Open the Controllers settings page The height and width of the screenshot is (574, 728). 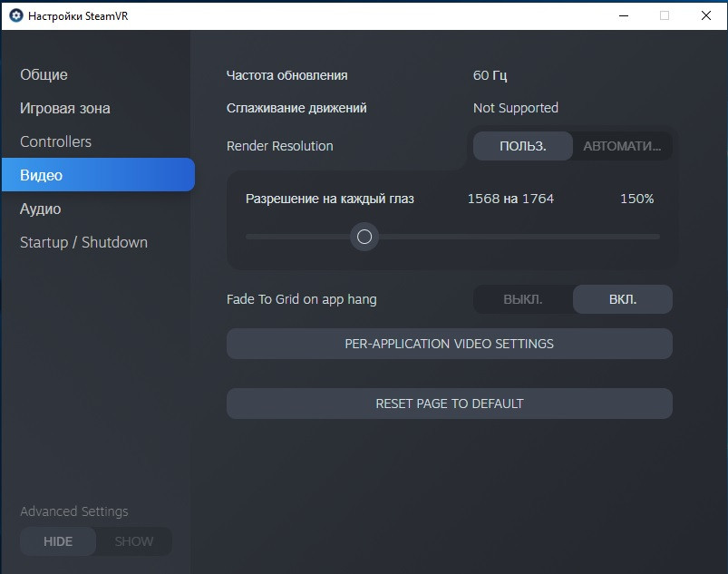coord(56,141)
